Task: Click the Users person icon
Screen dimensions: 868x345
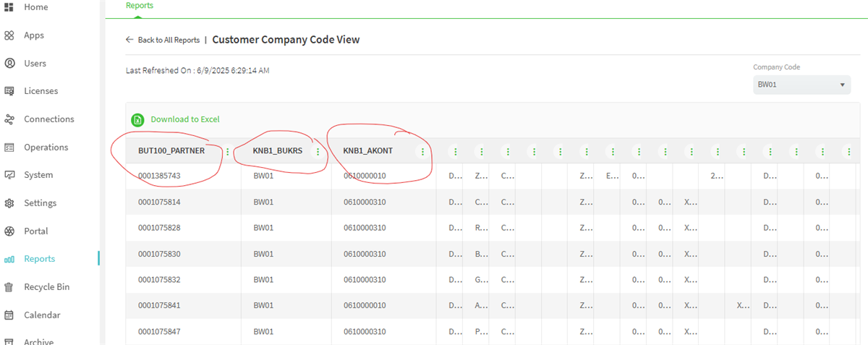Action: (9, 63)
